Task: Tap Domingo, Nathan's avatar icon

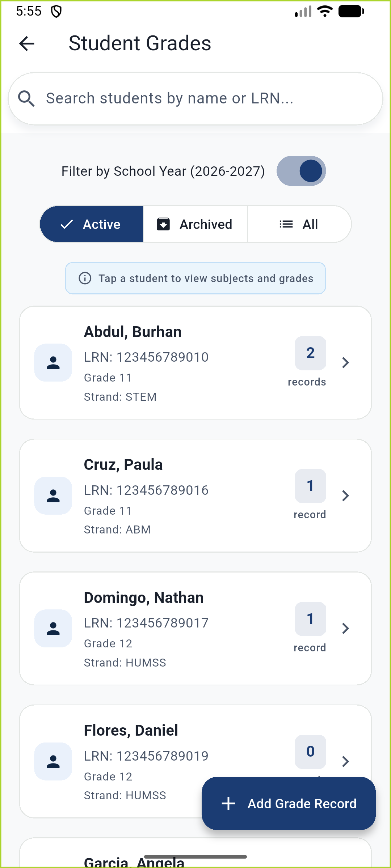Action: point(53,628)
